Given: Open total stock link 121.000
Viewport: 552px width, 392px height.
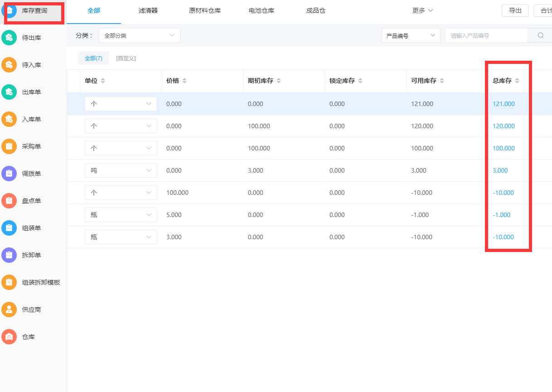Looking at the screenshot, I should tap(504, 104).
